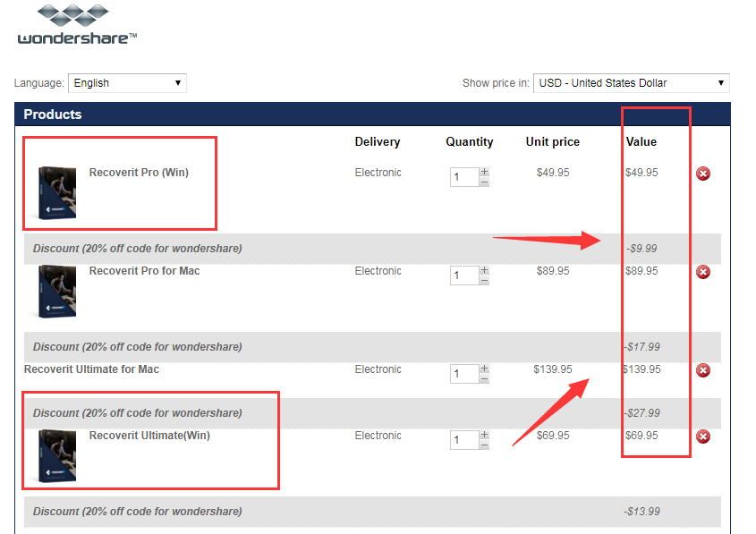Click the Delivery column header
Image resolution: width=756 pixels, height=534 pixels.
click(378, 141)
